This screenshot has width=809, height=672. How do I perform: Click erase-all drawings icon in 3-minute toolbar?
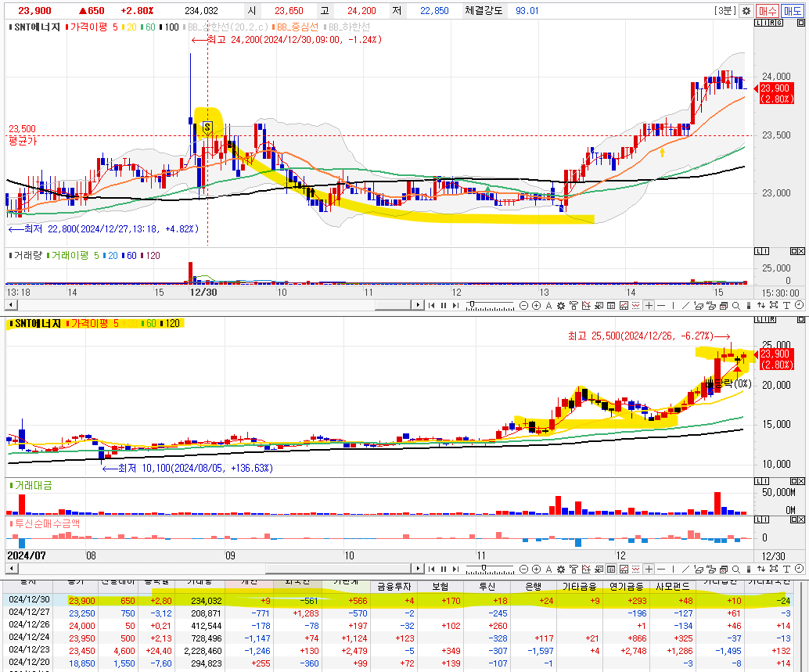pyautogui.click(x=711, y=305)
